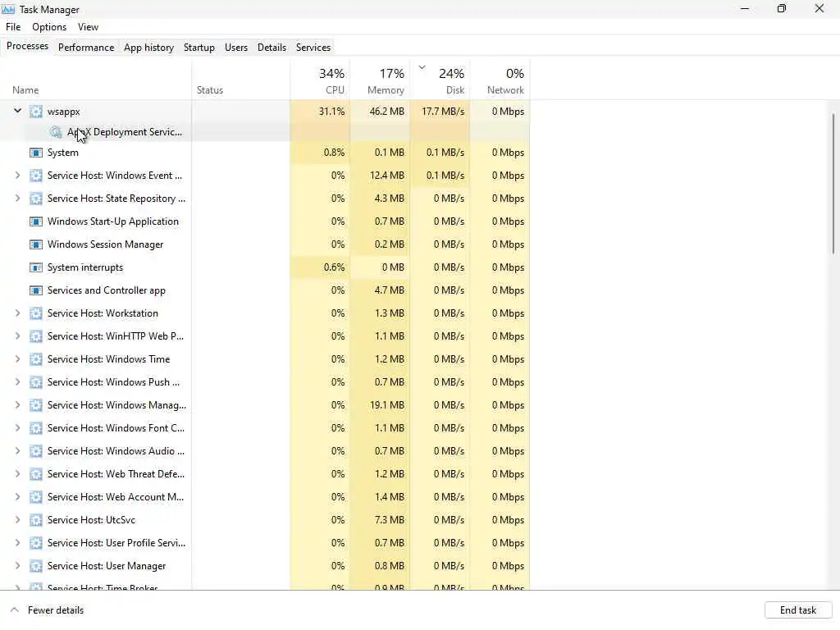Open the File menu
The height and width of the screenshot is (630, 840).
pyautogui.click(x=13, y=27)
